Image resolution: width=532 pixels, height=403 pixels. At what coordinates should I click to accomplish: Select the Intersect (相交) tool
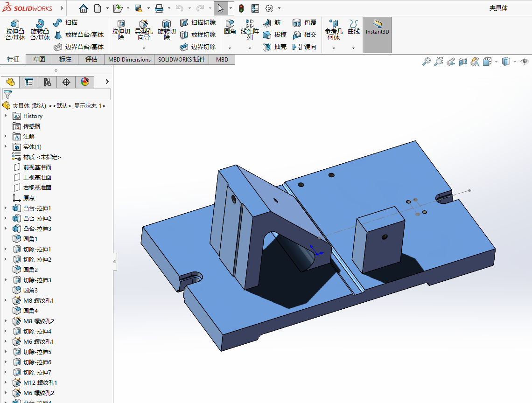click(304, 35)
